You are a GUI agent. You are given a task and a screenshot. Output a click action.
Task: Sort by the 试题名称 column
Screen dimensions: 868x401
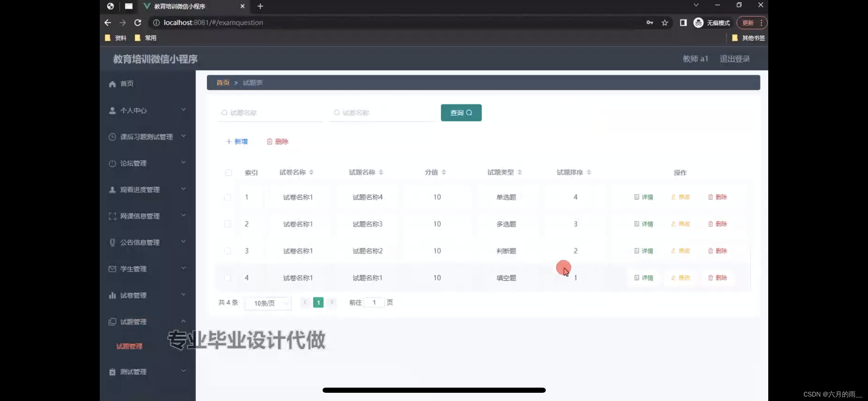tap(381, 172)
